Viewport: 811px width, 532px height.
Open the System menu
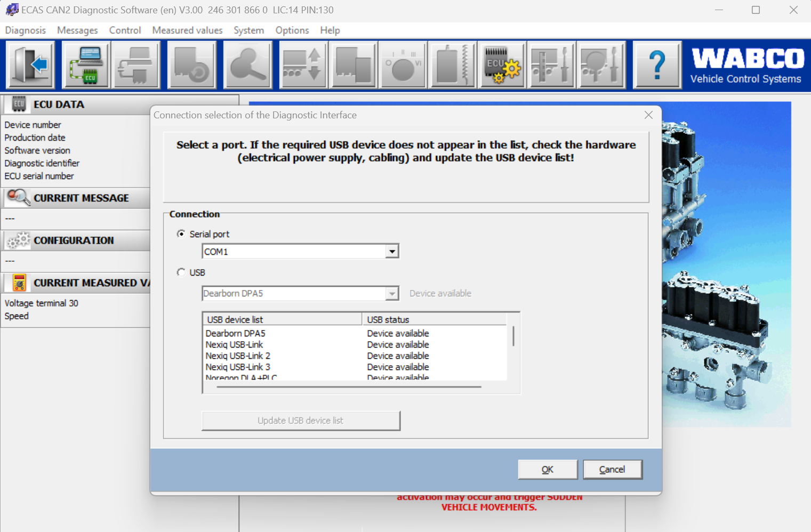(x=248, y=30)
